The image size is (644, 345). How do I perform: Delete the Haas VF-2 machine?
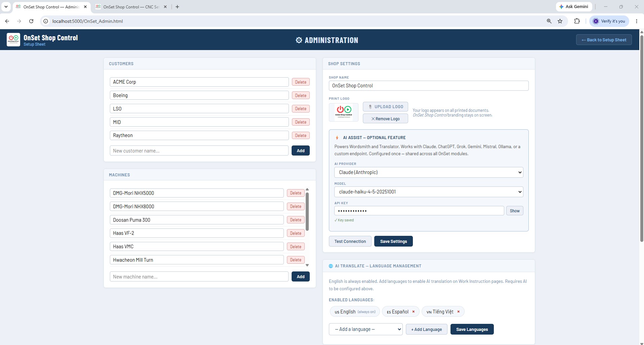click(x=296, y=233)
